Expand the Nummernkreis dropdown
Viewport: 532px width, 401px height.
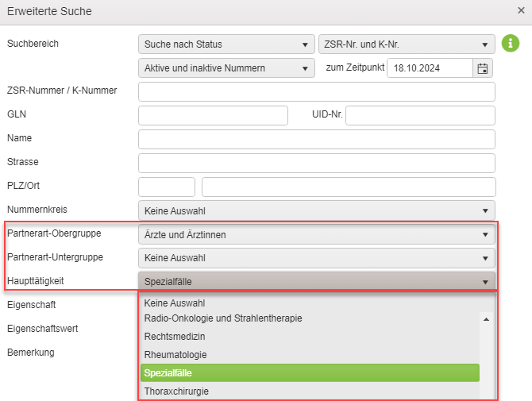[317, 210]
